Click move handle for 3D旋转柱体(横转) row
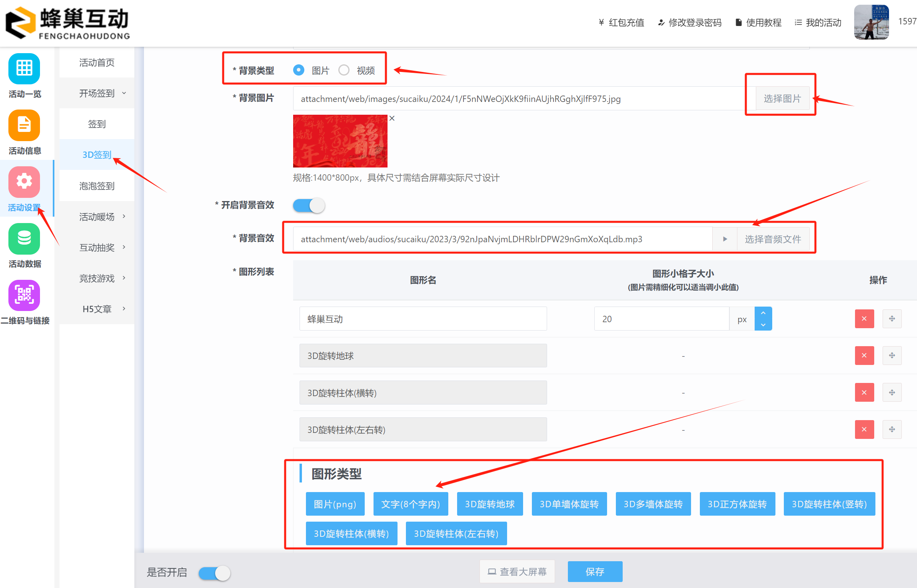Viewport: 917px width, 588px height. tap(892, 393)
